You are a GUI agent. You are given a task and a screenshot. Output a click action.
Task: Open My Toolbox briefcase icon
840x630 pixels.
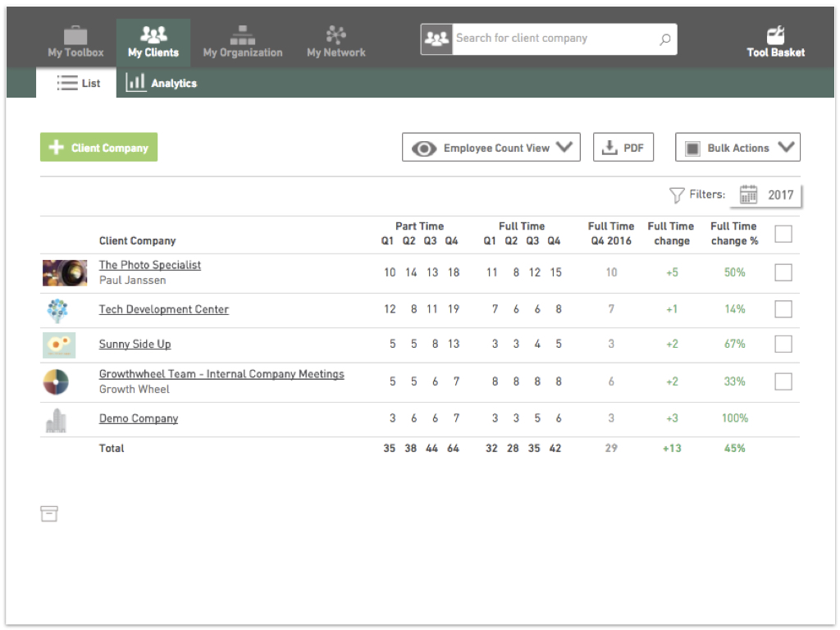(x=75, y=35)
